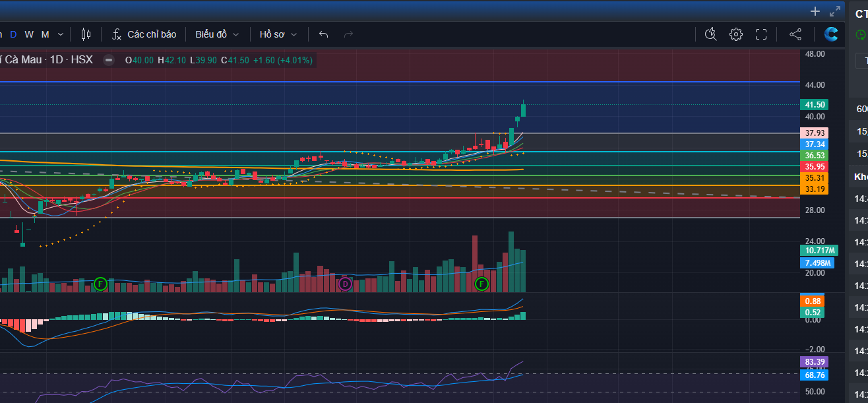Expand panel with diagonal arrows icon
This screenshot has width=868, height=403.
coord(835,11)
